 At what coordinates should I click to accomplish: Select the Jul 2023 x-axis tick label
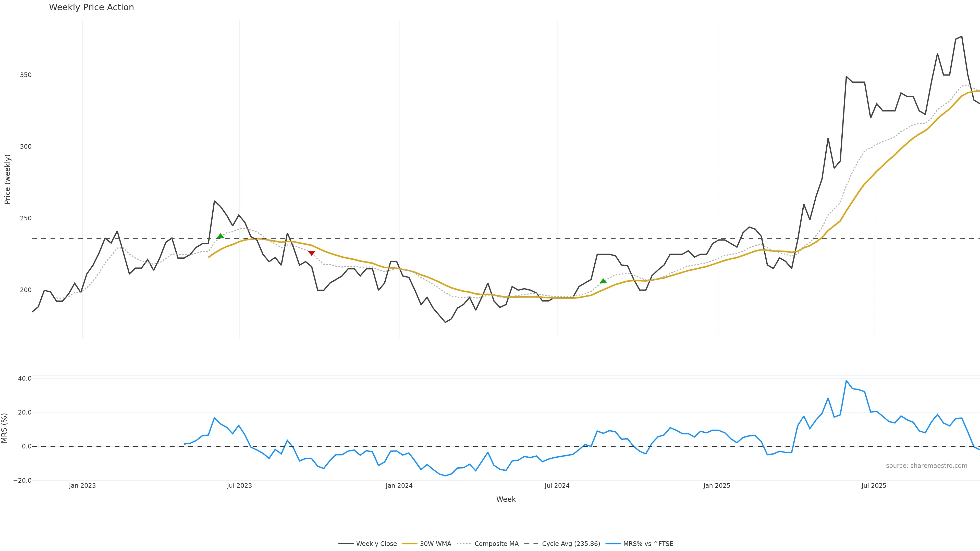coord(239,486)
